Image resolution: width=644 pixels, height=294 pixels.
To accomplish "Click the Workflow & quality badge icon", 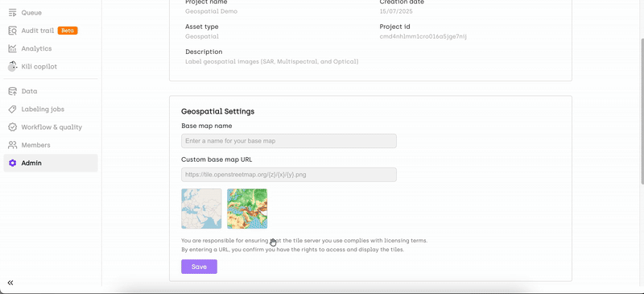I will (12, 127).
